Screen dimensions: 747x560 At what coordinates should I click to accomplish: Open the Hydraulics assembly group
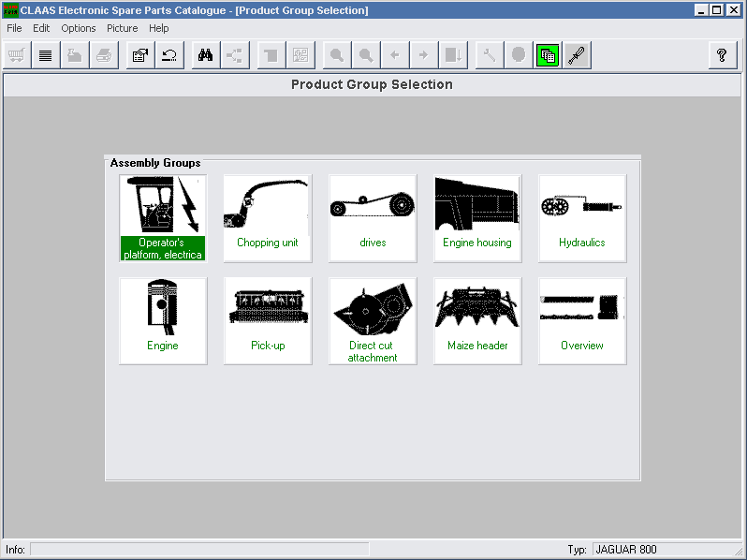click(582, 218)
